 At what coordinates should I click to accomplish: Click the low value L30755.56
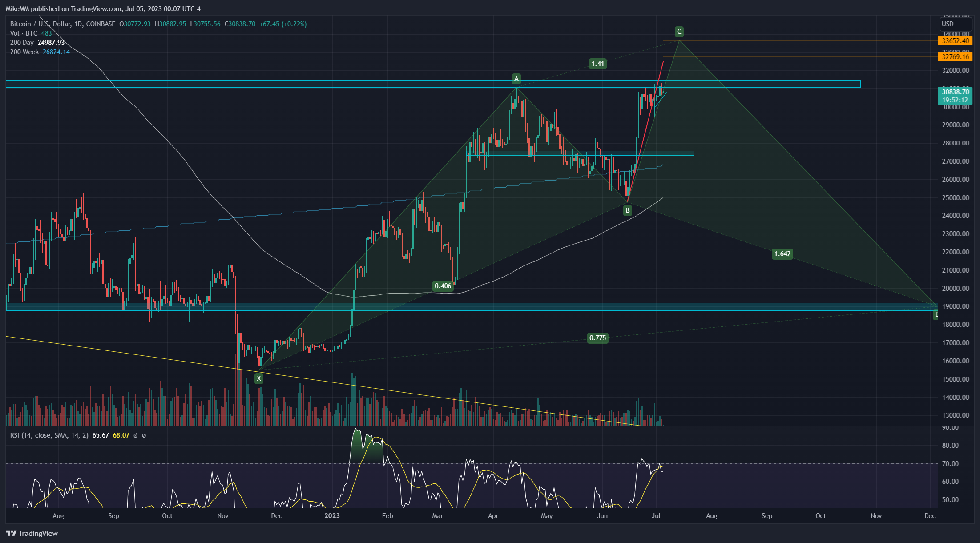pyautogui.click(x=205, y=24)
